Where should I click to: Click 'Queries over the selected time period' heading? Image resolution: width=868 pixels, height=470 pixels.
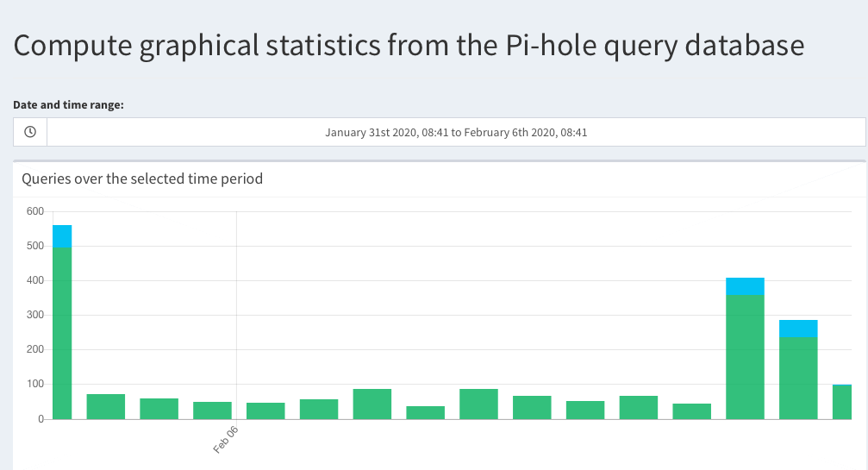(x=142, y=179)
